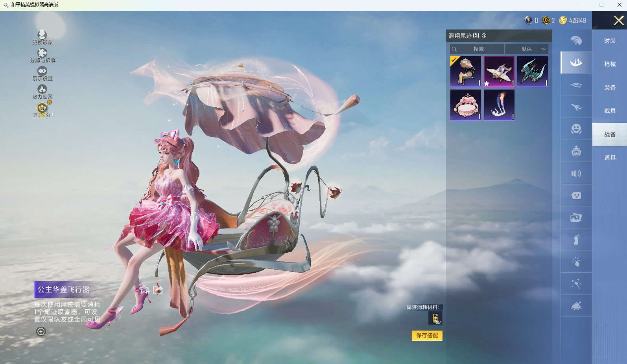
Task: Select the flame smoke skydiver trail thumbnail
Action: (499, 105)
